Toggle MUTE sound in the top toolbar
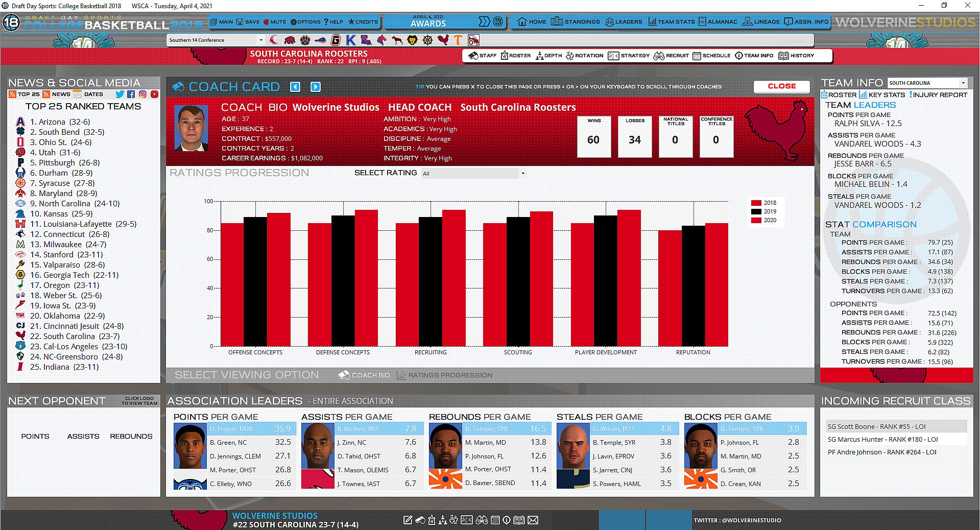The width and height of the screenshot is (980, 530). [x=275, y=22]
